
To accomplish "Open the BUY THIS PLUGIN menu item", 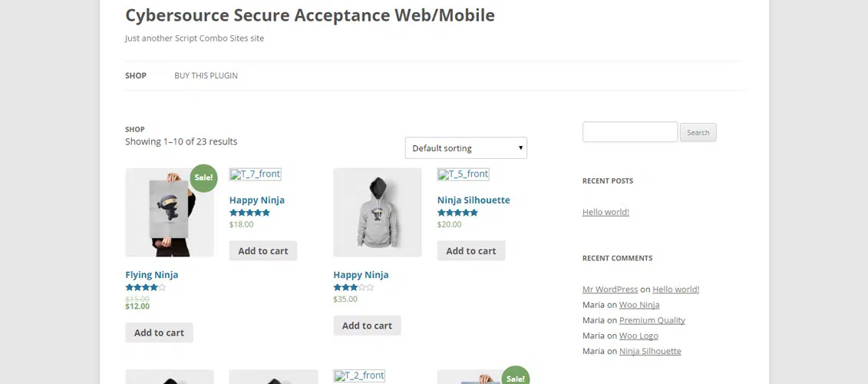I will 206,75.
